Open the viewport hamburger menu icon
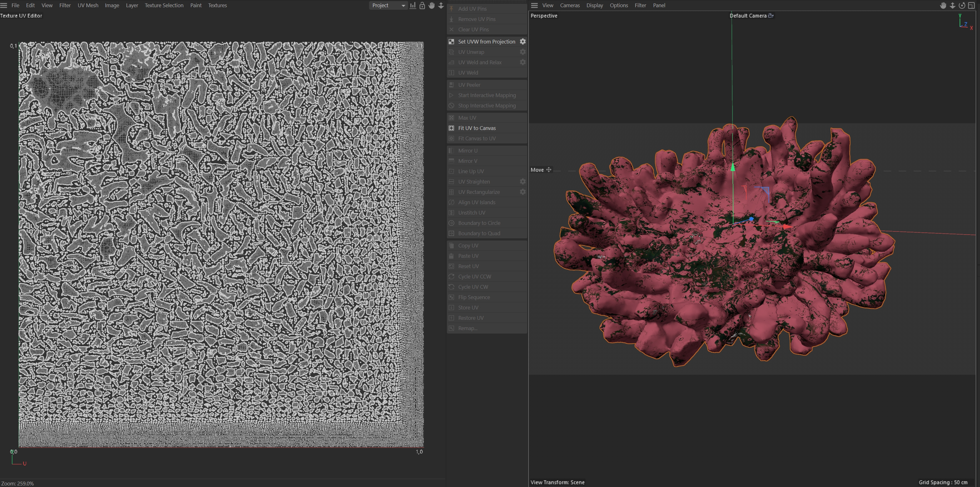The height and width of the screenshot is (487, 980). (x=534, y=5)
